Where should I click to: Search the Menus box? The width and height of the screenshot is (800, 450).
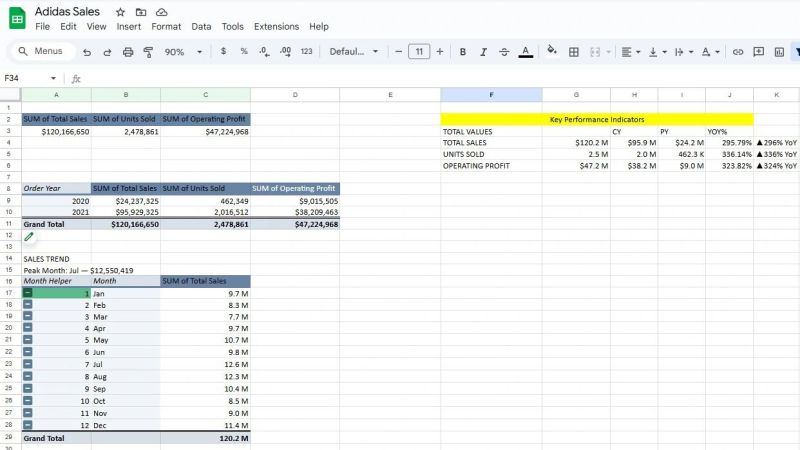[x=41, y=51]
